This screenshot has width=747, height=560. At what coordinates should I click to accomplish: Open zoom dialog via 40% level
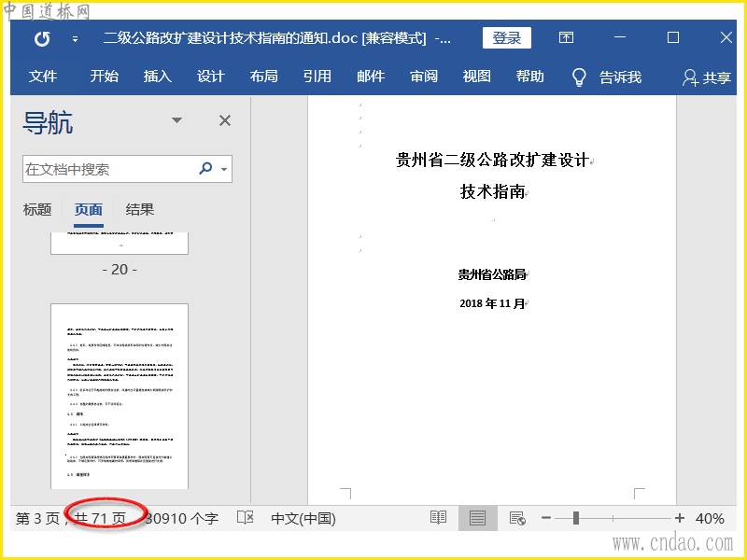tap(710, 519)
